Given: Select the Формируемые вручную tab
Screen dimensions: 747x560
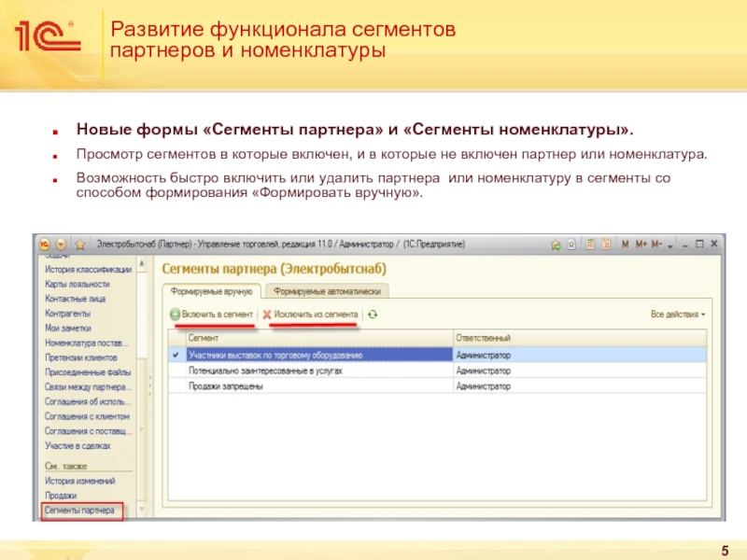Looking at the screenshot, I should pyautogui.click(x=212, y=291).
